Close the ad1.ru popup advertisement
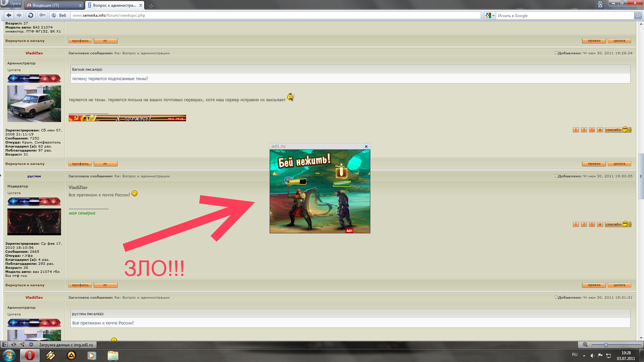The height and width of the screenshot is (362, 644). click(366, 146)
